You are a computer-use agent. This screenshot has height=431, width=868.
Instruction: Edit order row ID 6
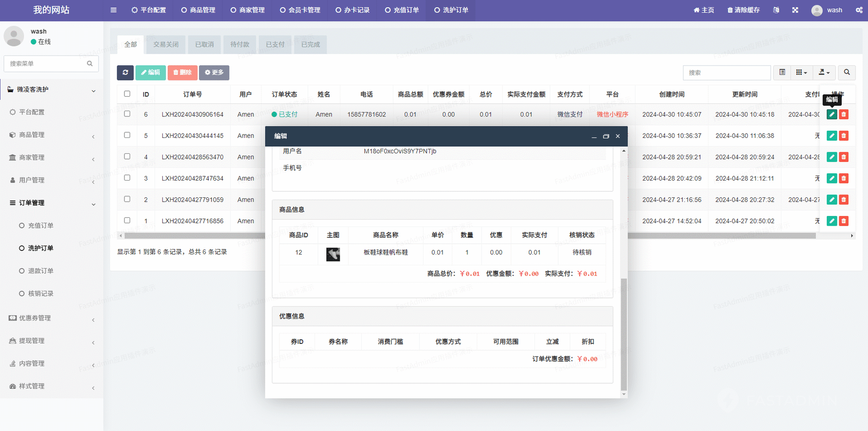tap(832, 114)
